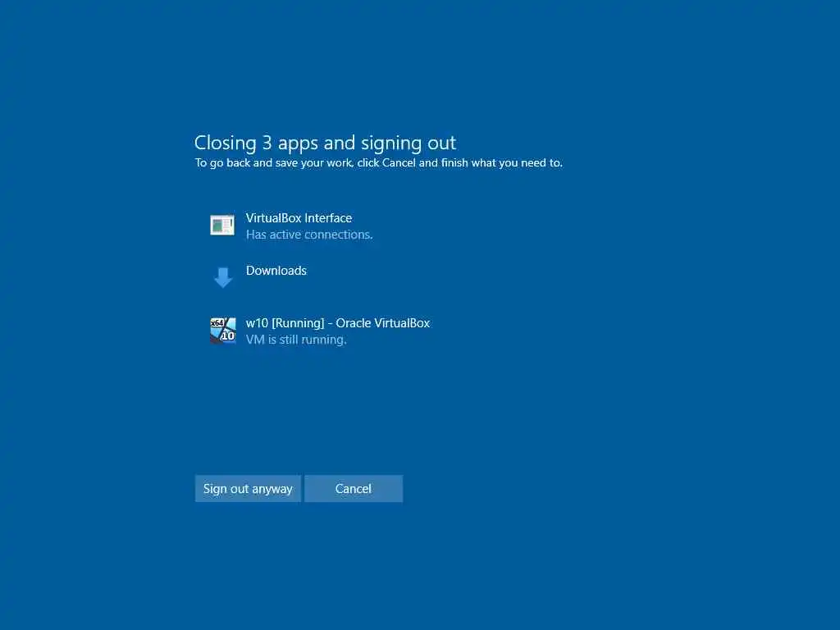This screenshot has width=840, height=630.
Task: Click 'w10 [Running] - Oracle VirtualBox' title
Action: point(338,323)
